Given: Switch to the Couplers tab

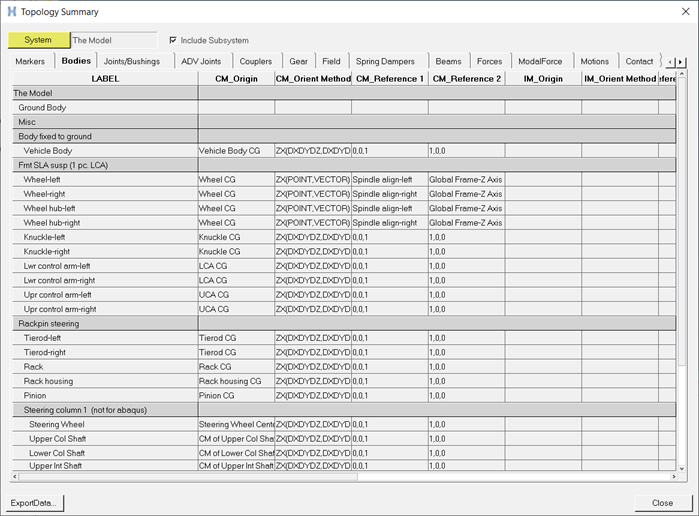Looking at the screenshot, I should point(256,62).
